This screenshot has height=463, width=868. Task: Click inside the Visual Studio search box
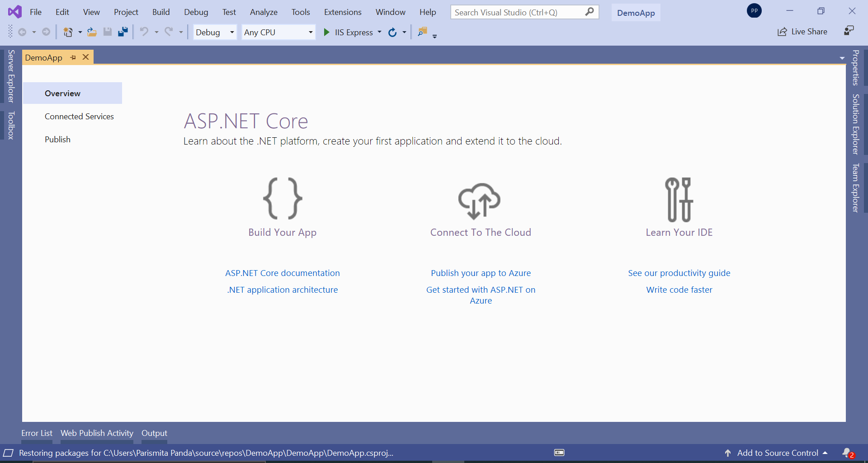(x=515, y=12)
